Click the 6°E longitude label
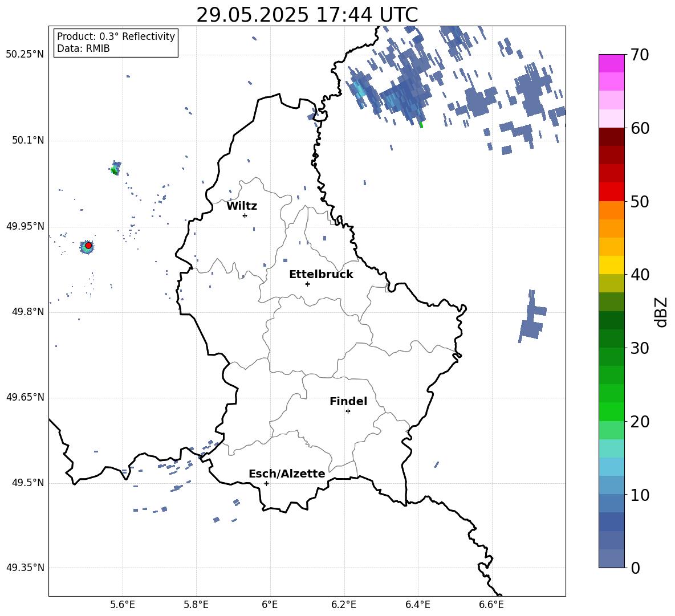The height and width of the screenshot is (616, 675). (x=270, y=605)
